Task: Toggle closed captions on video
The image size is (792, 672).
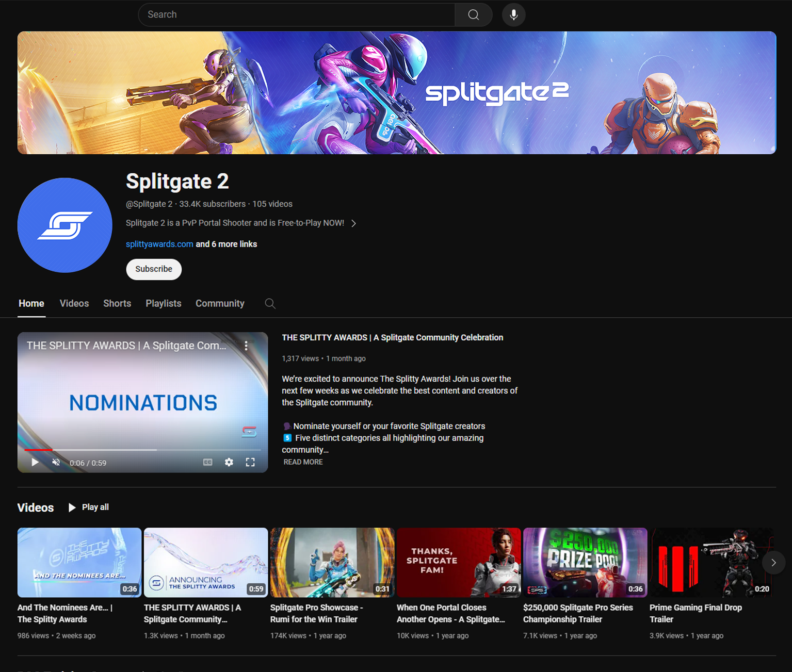Action: [x=207, y=462]
